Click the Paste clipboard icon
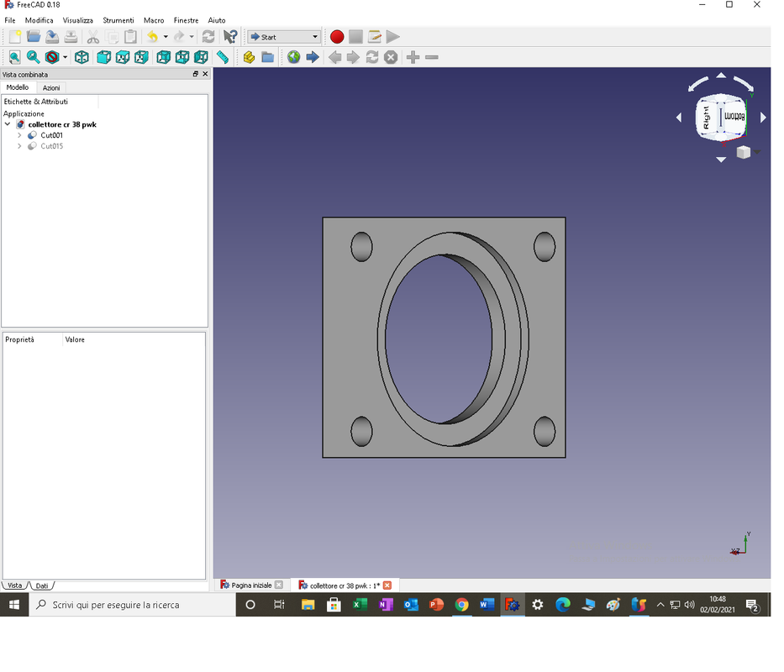 tap(130, 37)
